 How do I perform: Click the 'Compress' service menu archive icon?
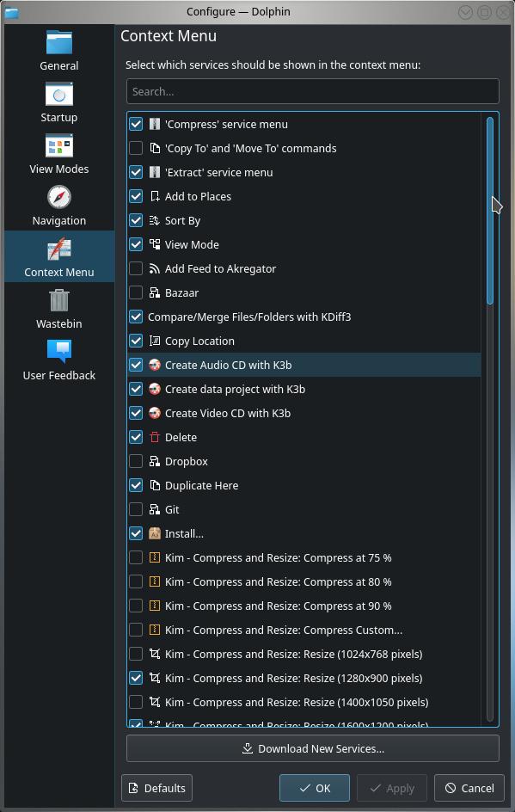(154, 124)
